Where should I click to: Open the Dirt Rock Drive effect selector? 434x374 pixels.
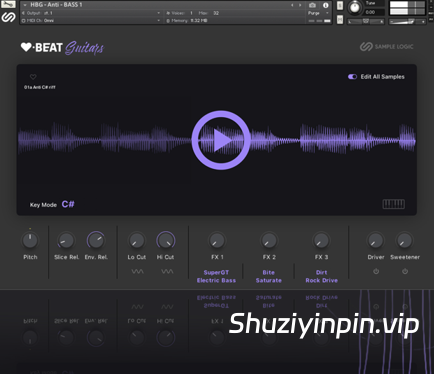(322, 276)
